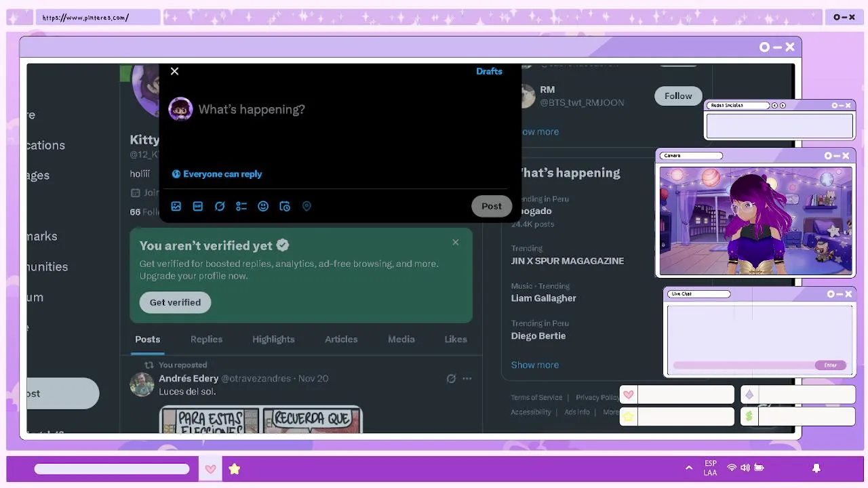Click the Camara avatar video feed
868x488 pixels.
(x=755, y=221)
